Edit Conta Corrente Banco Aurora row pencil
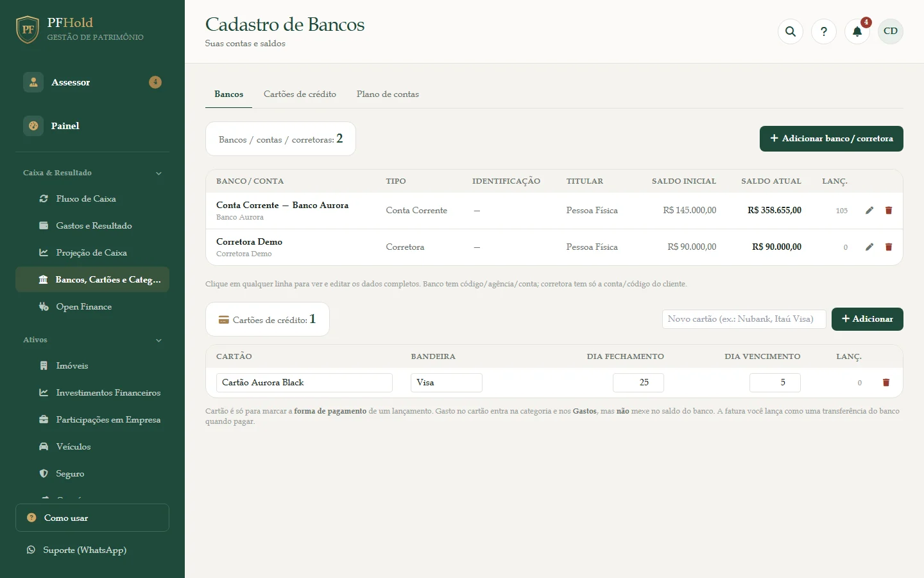 tap(869, 211)
